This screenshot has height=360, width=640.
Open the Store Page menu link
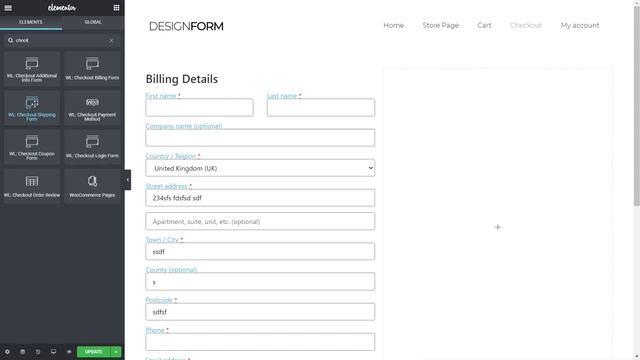(440, 25)
